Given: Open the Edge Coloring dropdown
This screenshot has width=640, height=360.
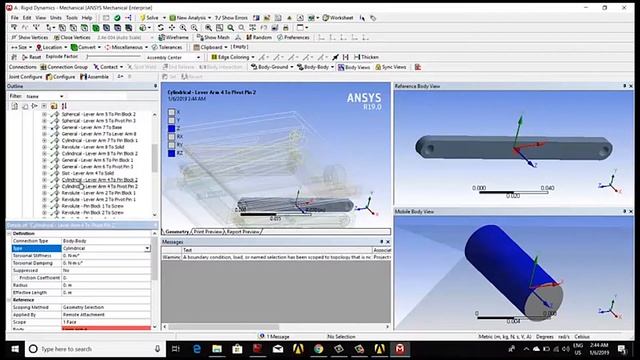Looking at the screenshot, I should coord(253,57).
